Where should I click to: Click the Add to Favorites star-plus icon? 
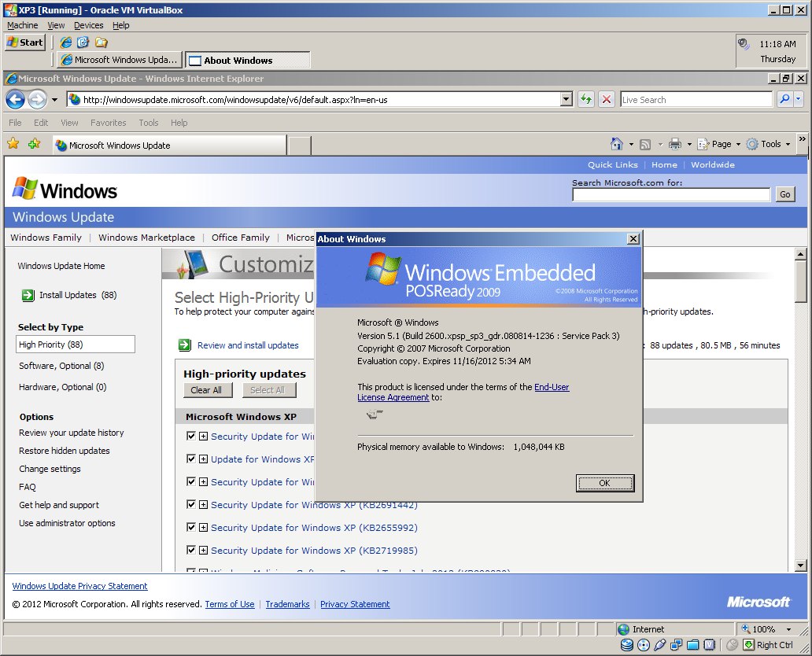(35, 144)
